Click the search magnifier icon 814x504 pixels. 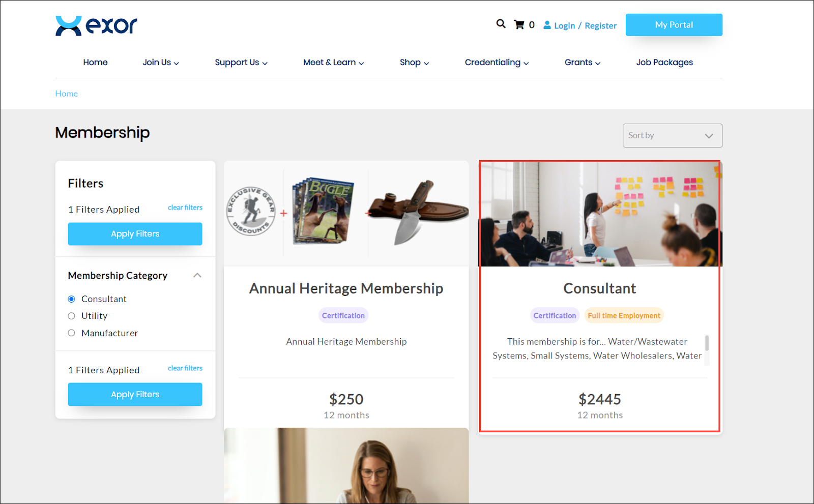pyautogui.click(x=501, y=24)
